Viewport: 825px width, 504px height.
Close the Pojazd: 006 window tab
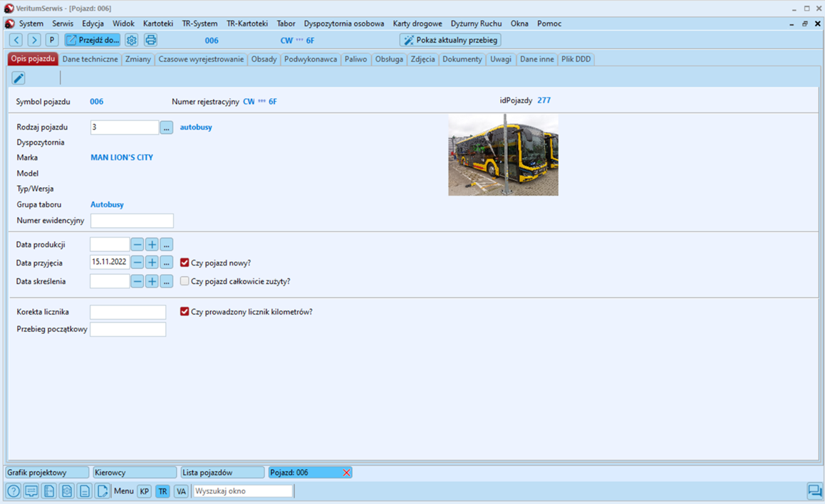coord(347,473)
